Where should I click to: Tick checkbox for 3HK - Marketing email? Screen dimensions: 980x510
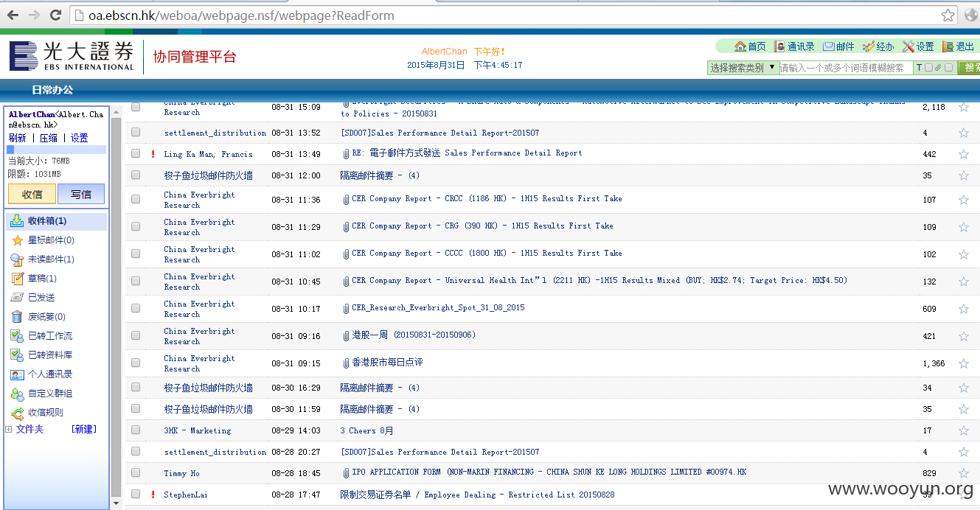point(136,430)
